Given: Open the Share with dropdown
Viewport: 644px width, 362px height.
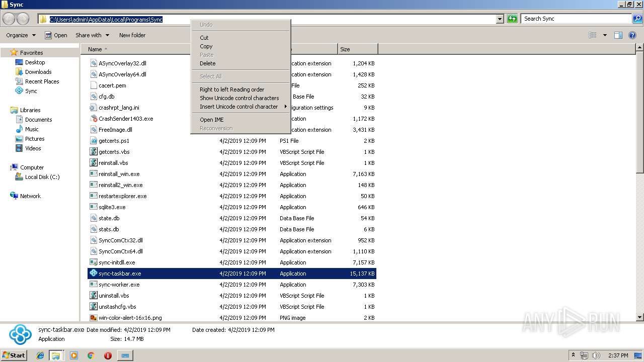Looking at the screenshot, I should coord(92,35).
